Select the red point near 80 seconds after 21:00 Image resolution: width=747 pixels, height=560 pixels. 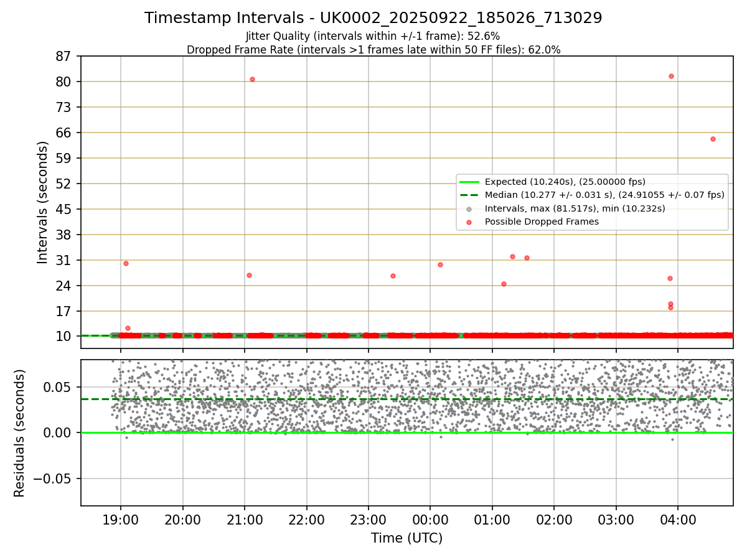[252, 79]
